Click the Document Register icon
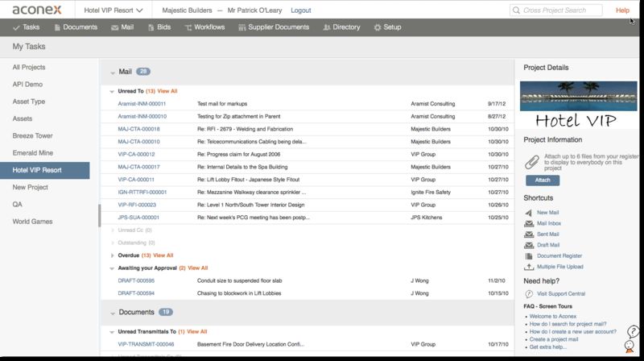 pyautogui.click(x=529, y=256)
